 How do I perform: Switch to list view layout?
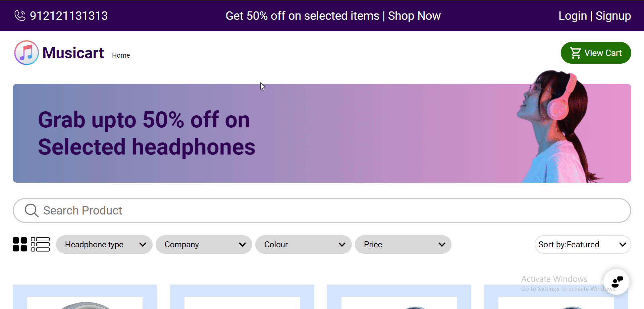coord(40,244)
